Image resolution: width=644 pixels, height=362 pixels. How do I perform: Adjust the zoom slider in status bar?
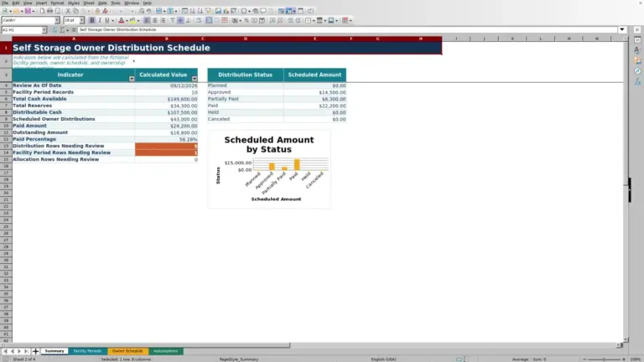[604, 359]
